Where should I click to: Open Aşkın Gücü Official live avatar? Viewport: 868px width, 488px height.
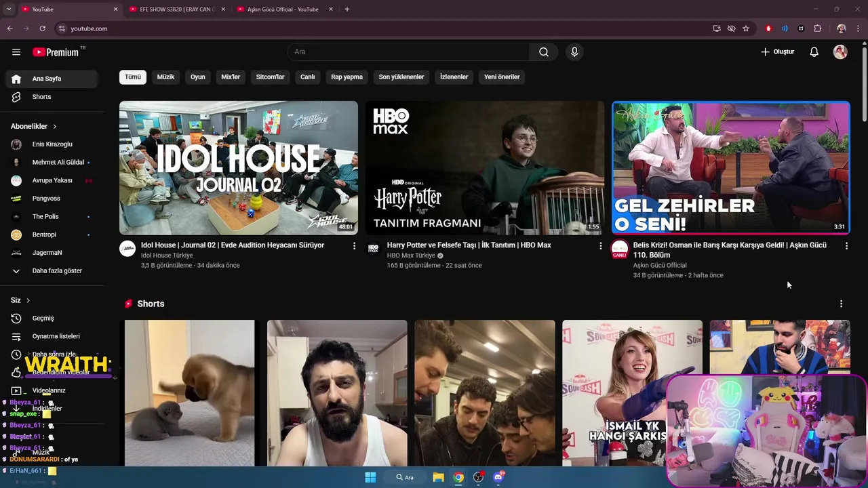click(620, 249)
